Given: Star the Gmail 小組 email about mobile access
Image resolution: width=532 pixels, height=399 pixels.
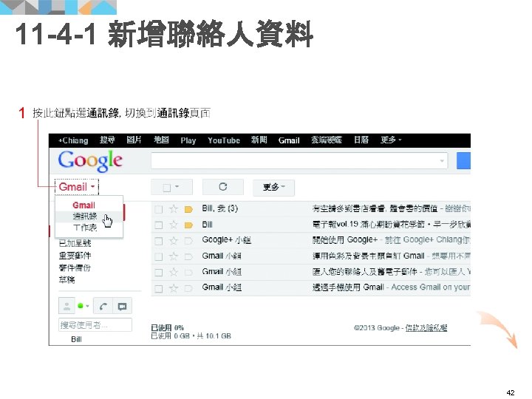Looking at the screenshot, I should coord(174,288).
